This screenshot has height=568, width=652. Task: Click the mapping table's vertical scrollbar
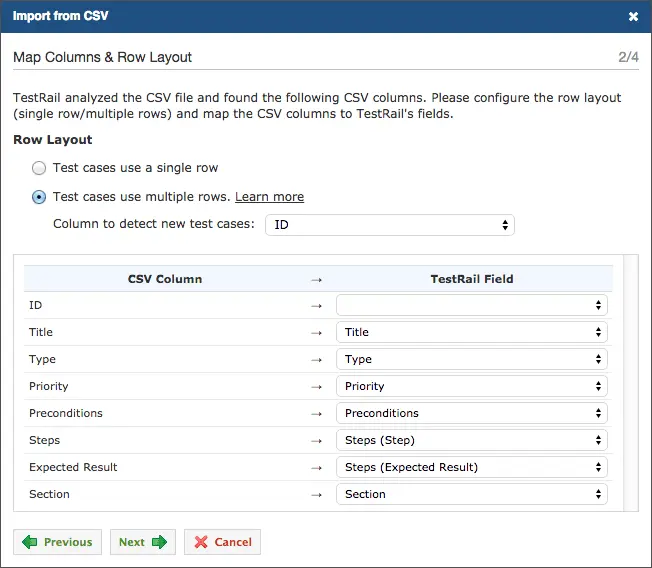coord(630,383)
